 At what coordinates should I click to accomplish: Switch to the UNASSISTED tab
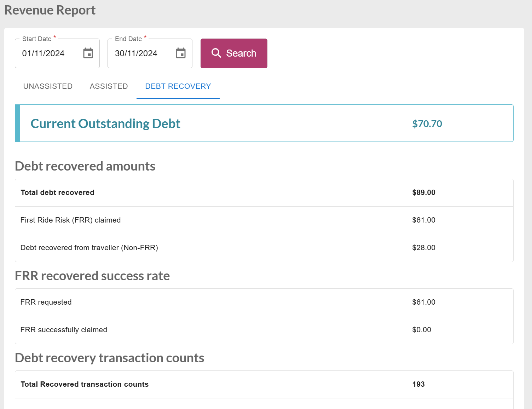[x=48, y=86]
